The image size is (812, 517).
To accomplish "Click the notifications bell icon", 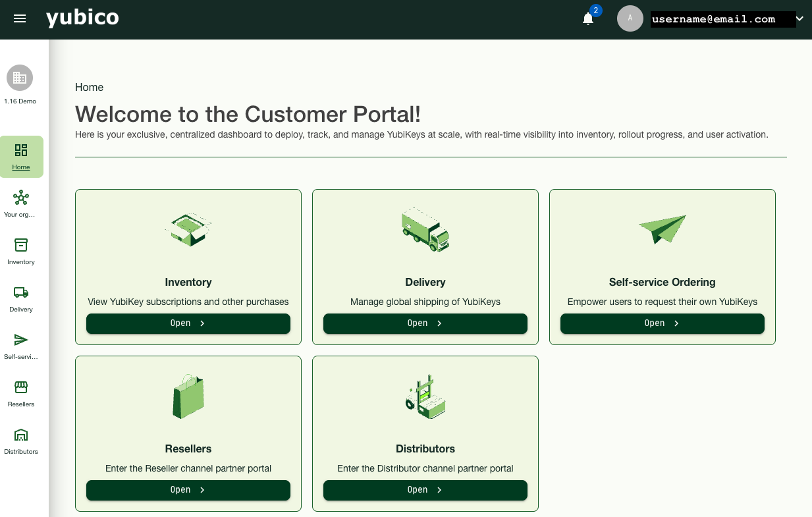I will click(588, 19).
